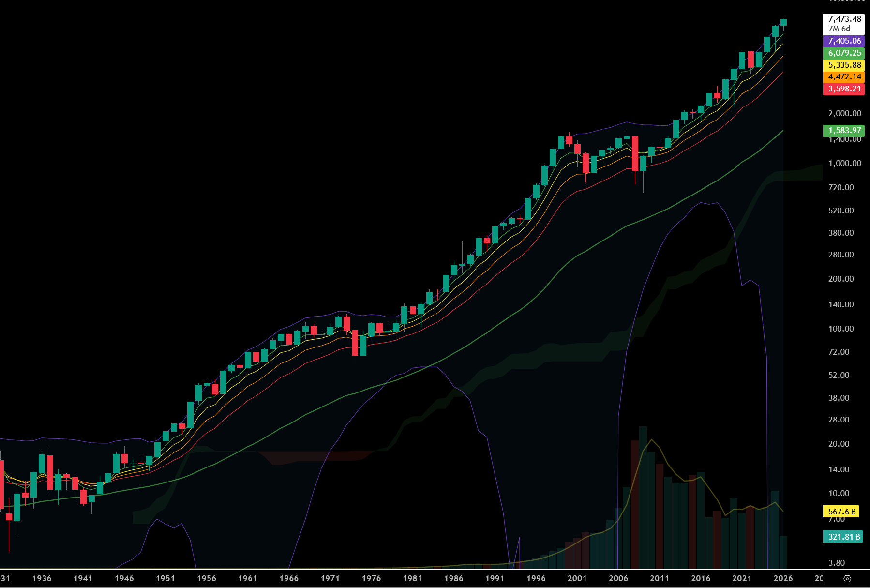This screenshot has width=870, height=588.
Task: Click the 10.00 price scale value
Action: 839,493
